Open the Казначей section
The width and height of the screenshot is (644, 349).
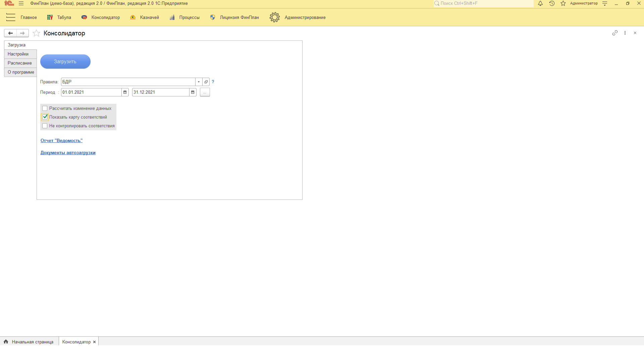pos(150,17)
